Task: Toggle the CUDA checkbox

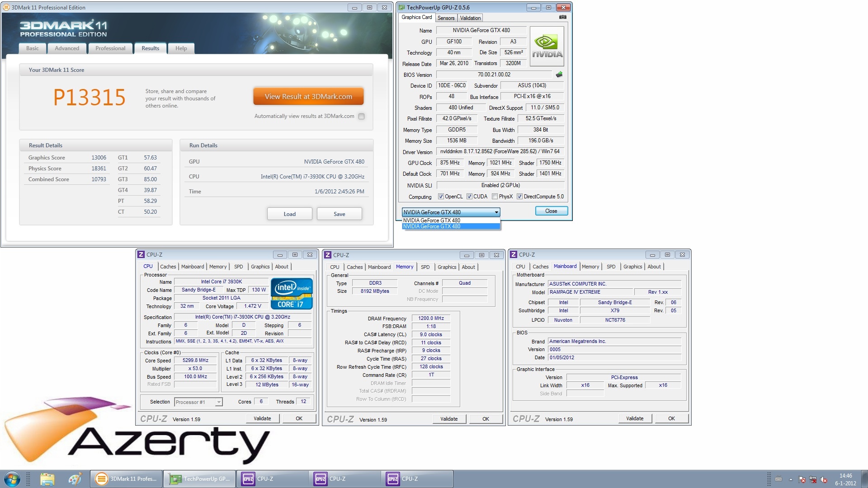Action: click(x=469, y=197)
